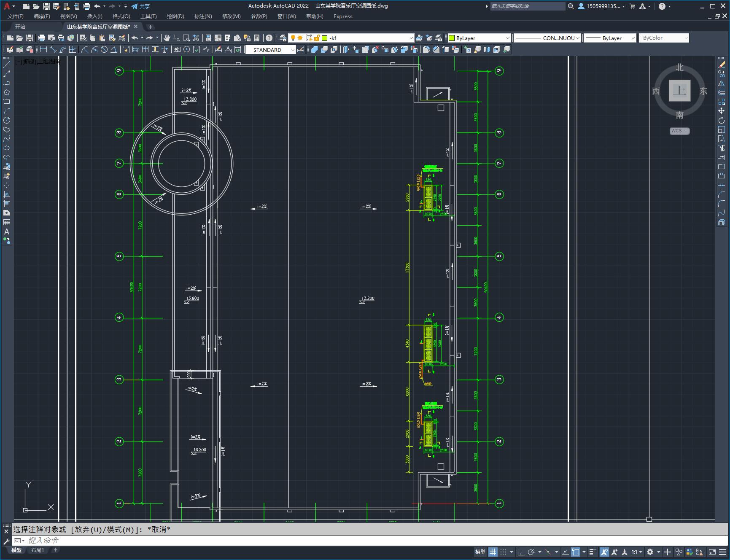This screenshot has height=560, width=730.
Task: Open the ByLayer lineweight dropdown
Action: coord(610,38)
